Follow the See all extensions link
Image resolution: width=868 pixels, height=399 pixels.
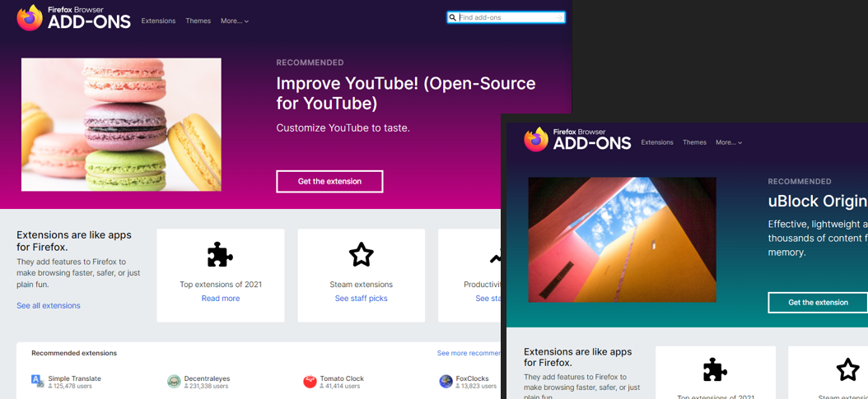coord(48,305)
